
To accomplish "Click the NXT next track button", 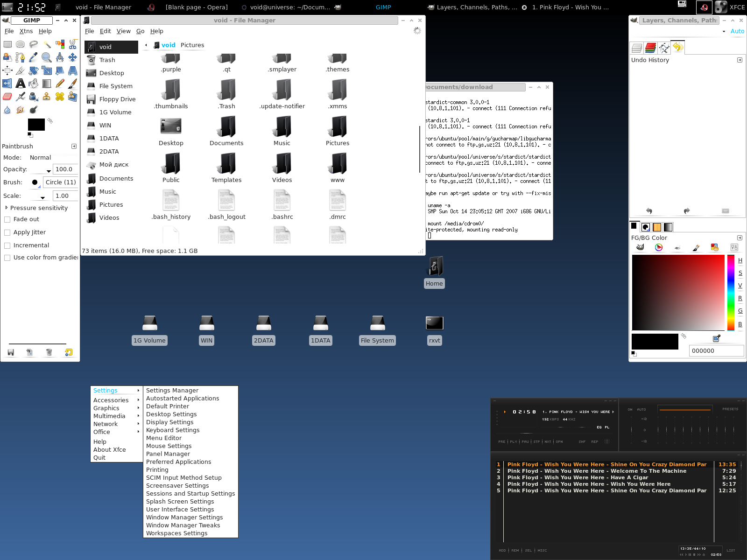I will pos(548,441).
